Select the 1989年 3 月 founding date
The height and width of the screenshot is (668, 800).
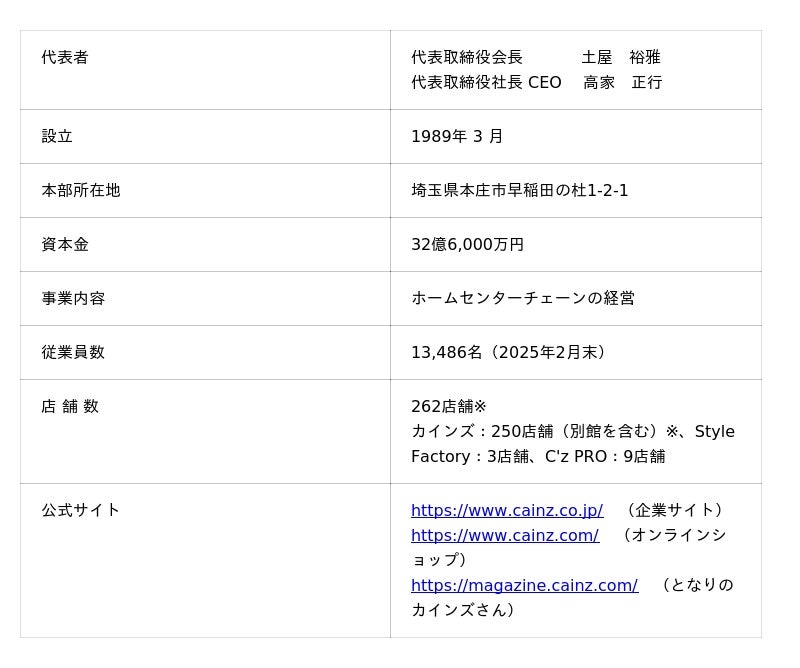coord(457,136)
